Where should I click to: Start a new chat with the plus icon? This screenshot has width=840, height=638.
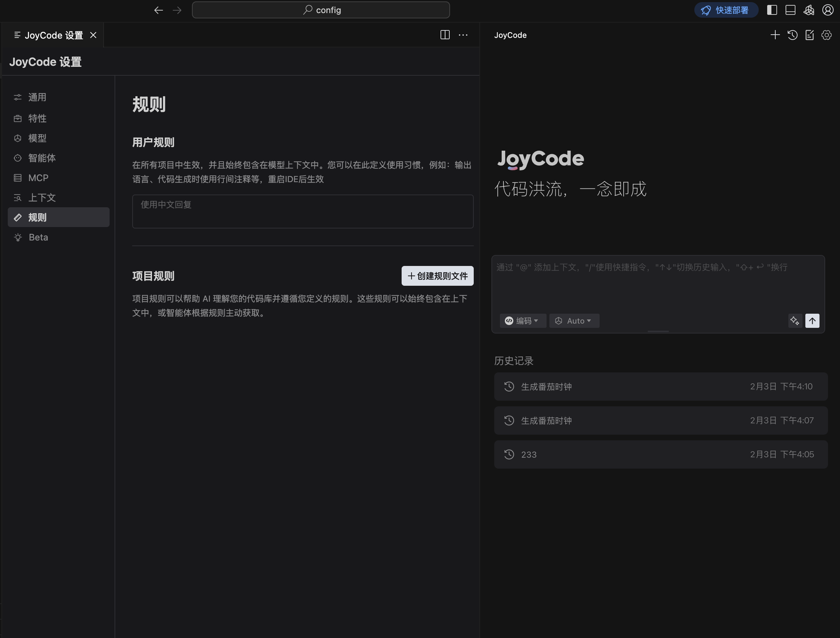775,35
